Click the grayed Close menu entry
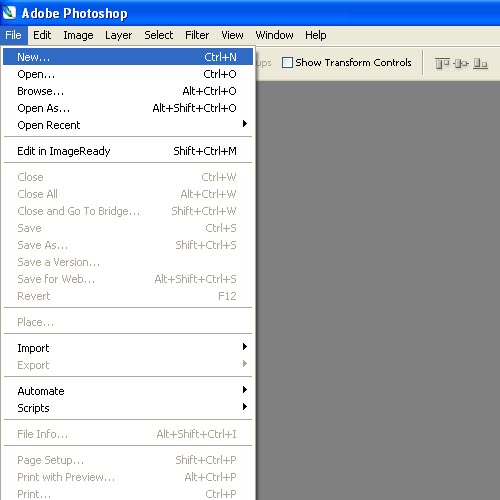The width and height of the screenshot is (500, 500). (x=128, y=177)
